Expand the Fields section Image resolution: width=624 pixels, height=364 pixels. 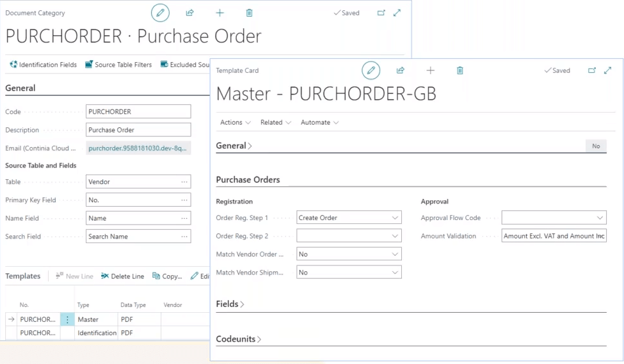[230, 305]
